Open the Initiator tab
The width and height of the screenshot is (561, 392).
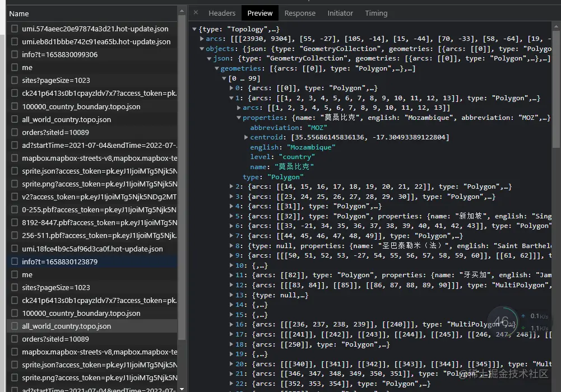[x=340, y=13]
